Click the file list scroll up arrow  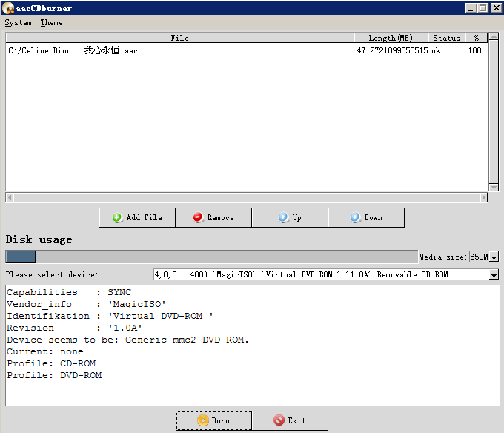click(494, 36)
